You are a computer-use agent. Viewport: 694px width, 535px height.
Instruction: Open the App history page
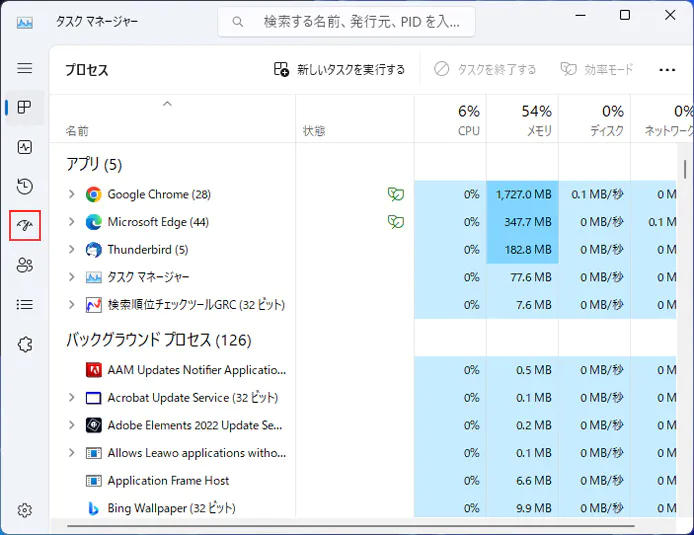click(x=25, y=186)
